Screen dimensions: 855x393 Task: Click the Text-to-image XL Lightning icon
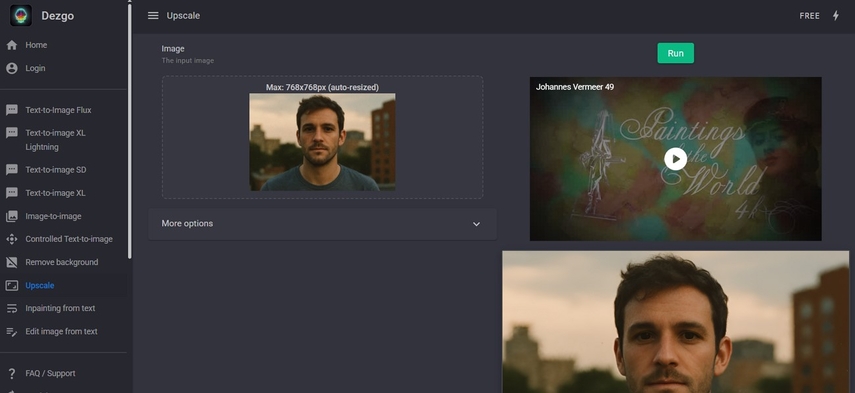(12, 133)
